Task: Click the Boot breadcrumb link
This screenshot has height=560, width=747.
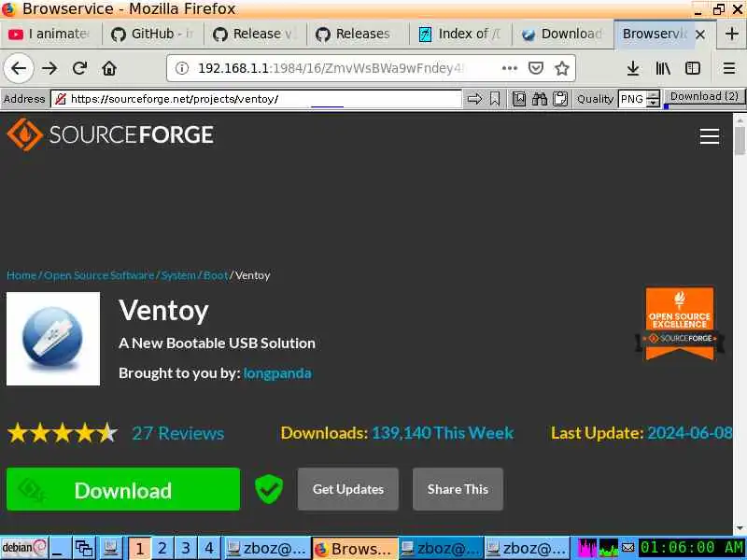Action: [216, 275]
